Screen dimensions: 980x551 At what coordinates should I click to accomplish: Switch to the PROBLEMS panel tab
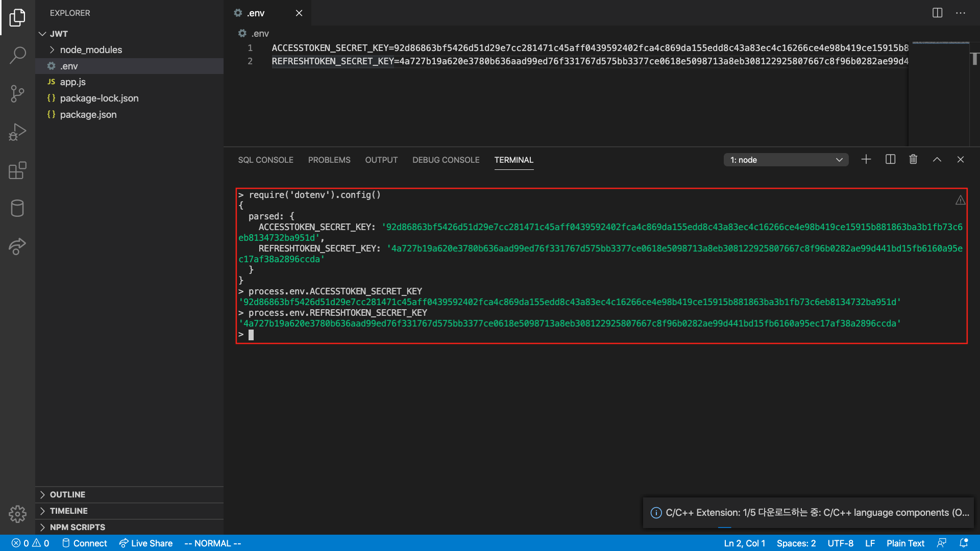pyautogui.click(x=329, y=160)
